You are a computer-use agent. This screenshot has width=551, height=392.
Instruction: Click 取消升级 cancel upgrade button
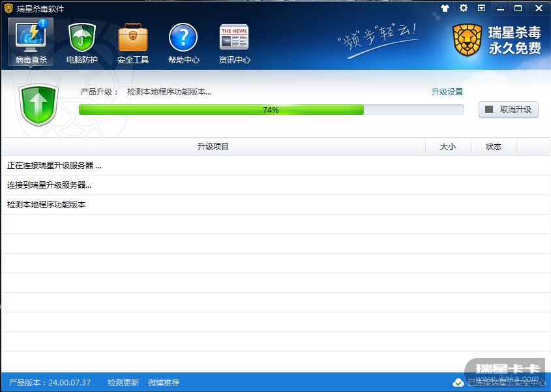(x=508, y=110)
